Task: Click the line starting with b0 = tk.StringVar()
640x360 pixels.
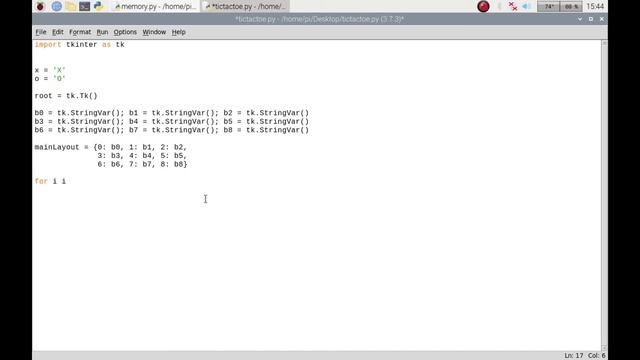Action: [x=172, y=113]
